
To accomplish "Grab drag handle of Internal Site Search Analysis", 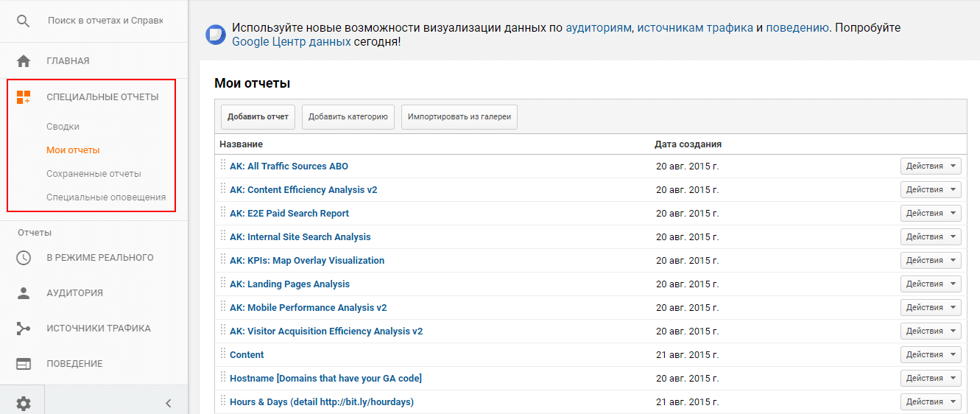I will point(223,236).
